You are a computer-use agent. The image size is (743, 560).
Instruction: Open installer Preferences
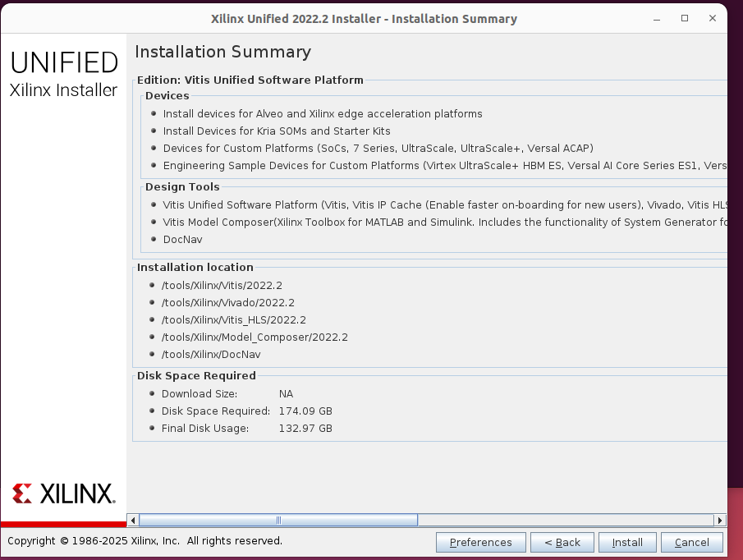click(480, 542)
